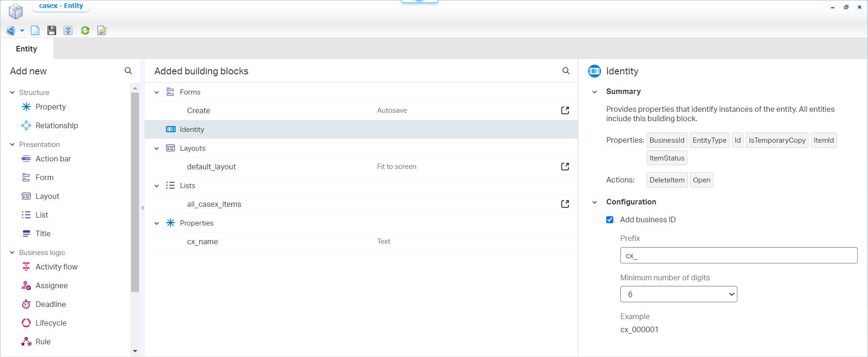Select the cx_name property row
This screenshot has height=357, width=868.
(x=361, y=242)
